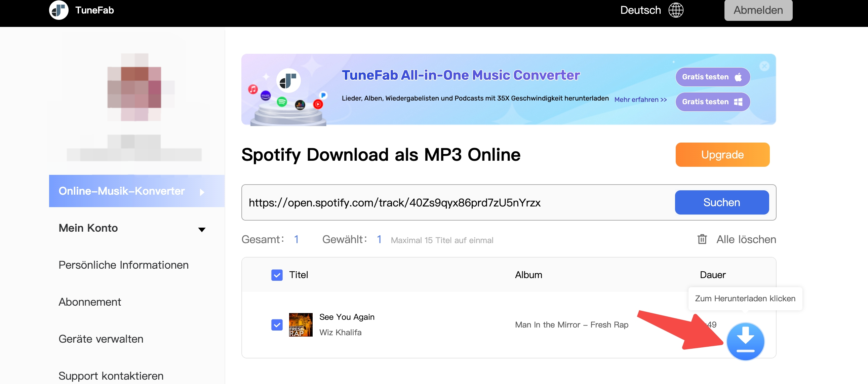Viewport: 868px width, 384px height.
Task: Open the language globe icon
Action: click(x=676, y=10)
